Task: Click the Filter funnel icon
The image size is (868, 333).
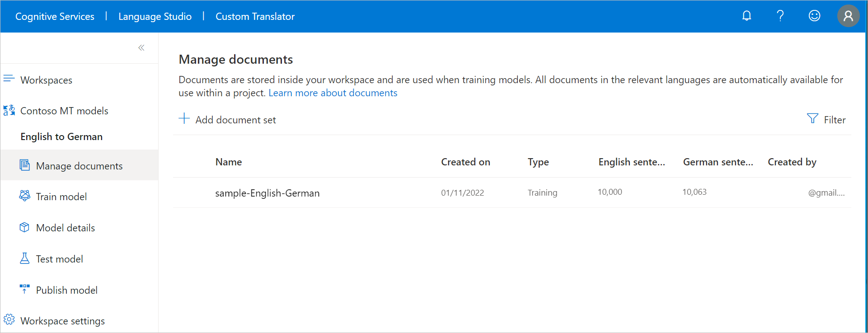Action: 812,118
